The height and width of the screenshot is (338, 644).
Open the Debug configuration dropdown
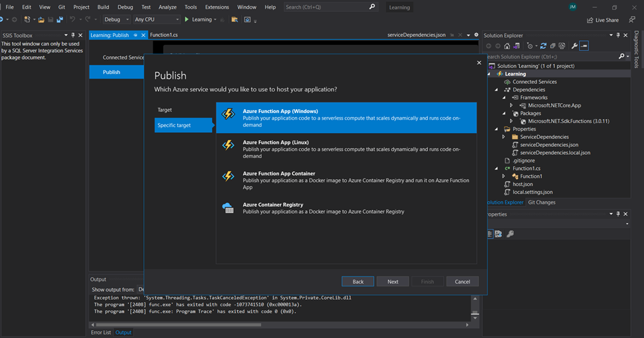(116, 19)
